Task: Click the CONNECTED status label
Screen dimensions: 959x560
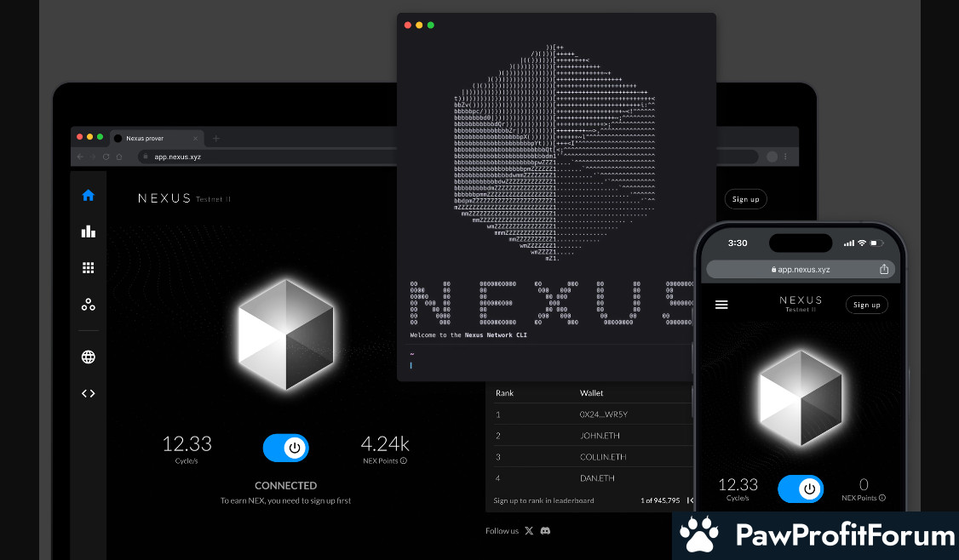Action: pos(285,485)
